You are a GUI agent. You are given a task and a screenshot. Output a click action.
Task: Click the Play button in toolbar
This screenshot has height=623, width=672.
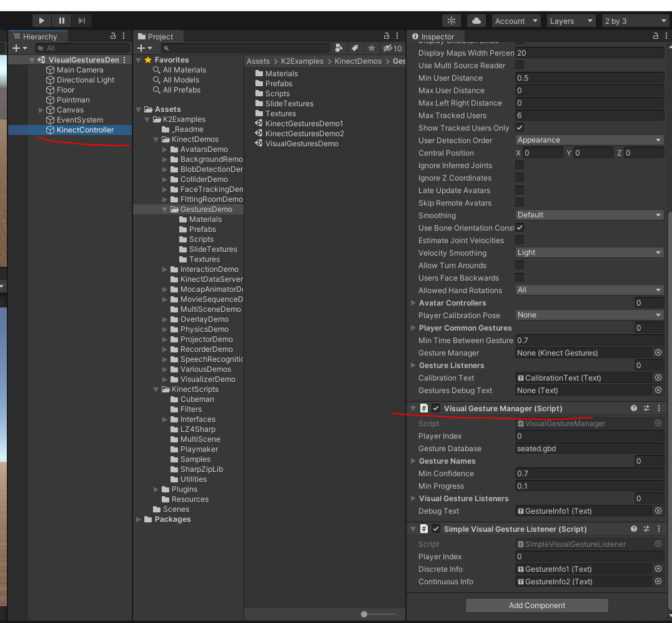(42, 21)
